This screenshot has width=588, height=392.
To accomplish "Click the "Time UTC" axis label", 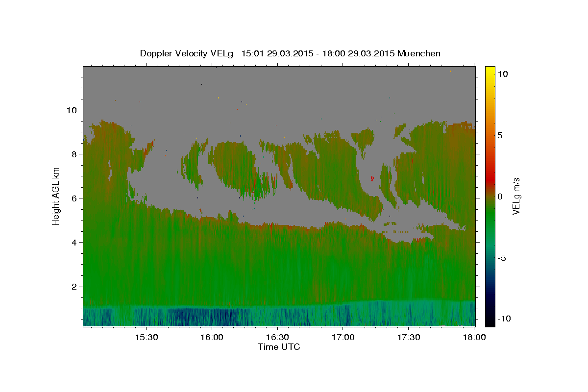I will click(x=279, y=347).
